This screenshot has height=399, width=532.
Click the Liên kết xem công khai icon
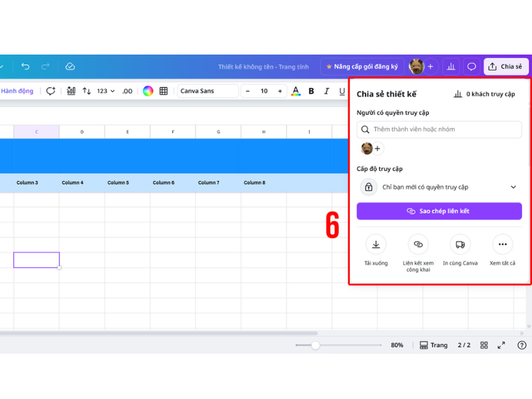pos(418,245)
